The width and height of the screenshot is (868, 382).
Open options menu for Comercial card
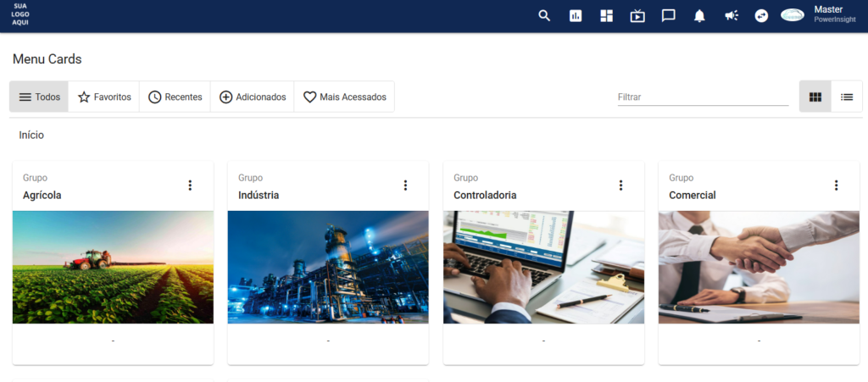pos(836,185)
